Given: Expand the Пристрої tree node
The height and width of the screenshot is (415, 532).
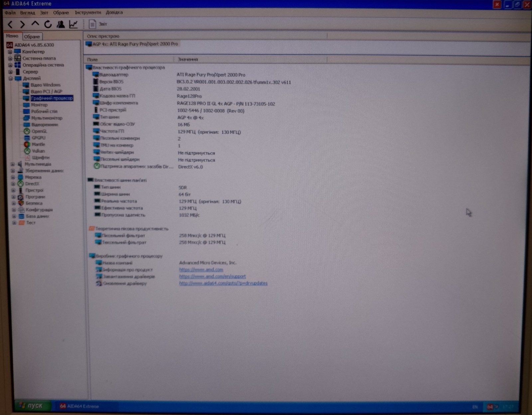Looking at the screenshot, I should tap(13, 190).
